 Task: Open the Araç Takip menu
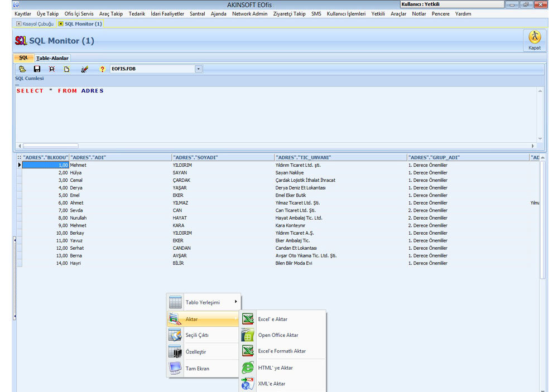point(111,14)
